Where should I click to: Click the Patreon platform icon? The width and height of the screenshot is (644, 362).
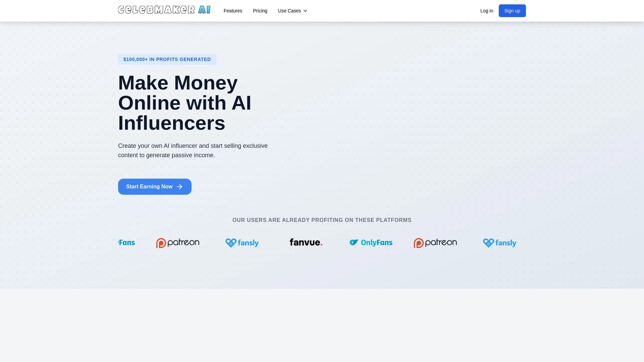(177, 242)
